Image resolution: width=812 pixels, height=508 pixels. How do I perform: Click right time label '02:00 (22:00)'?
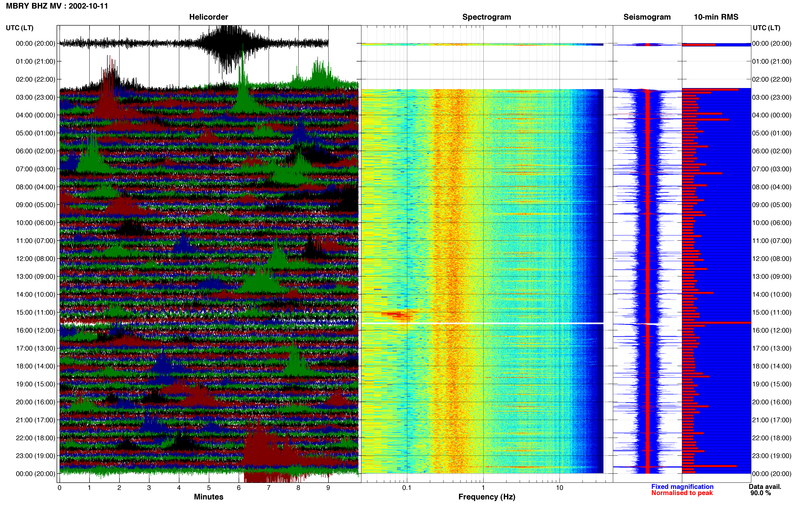[x=772, y=79]
